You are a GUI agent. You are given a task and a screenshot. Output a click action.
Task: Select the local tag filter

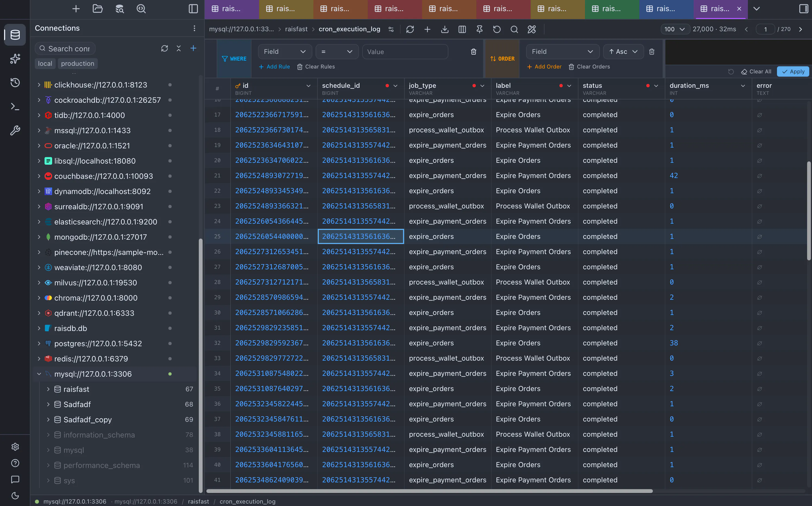pyautogui.click(x=45, y=64)
